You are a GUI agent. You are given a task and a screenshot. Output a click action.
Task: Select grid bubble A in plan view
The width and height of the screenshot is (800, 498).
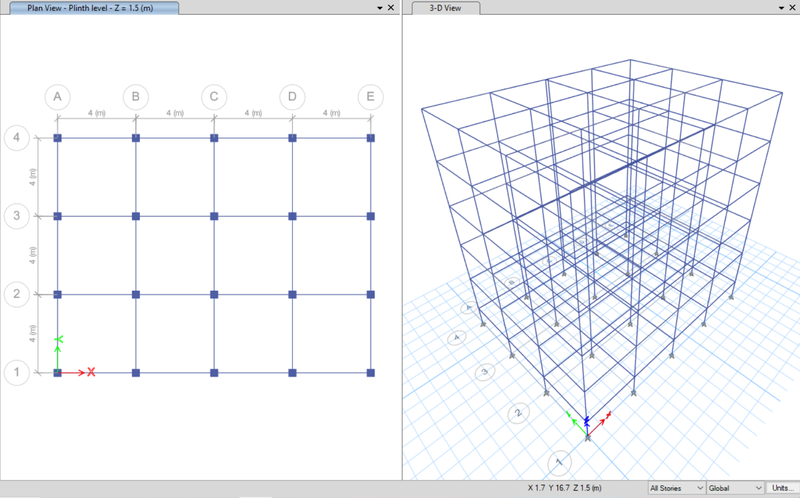(x=58, y=97)
